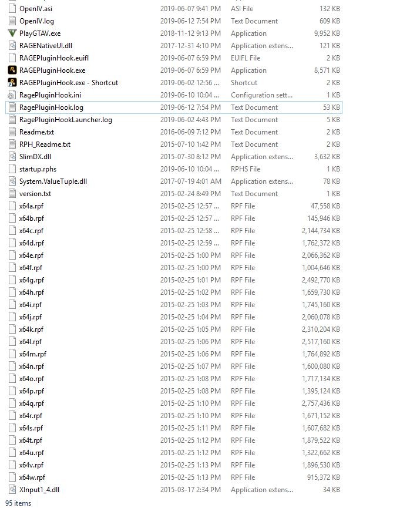The height and width of the screenshot is (508, 420).
Task: Select the RAGENativeUI.dll file name
Action: [x=46, y=46]
